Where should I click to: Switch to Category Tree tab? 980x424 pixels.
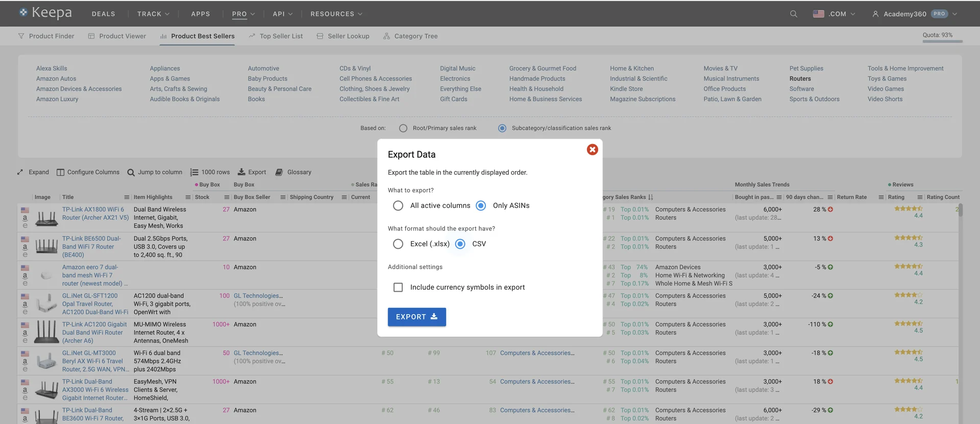coord(410,36)
